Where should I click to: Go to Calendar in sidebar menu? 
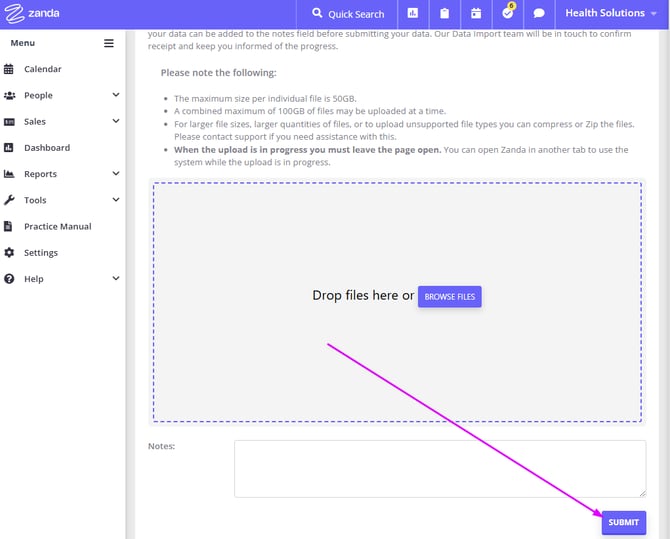pos(42,69)
